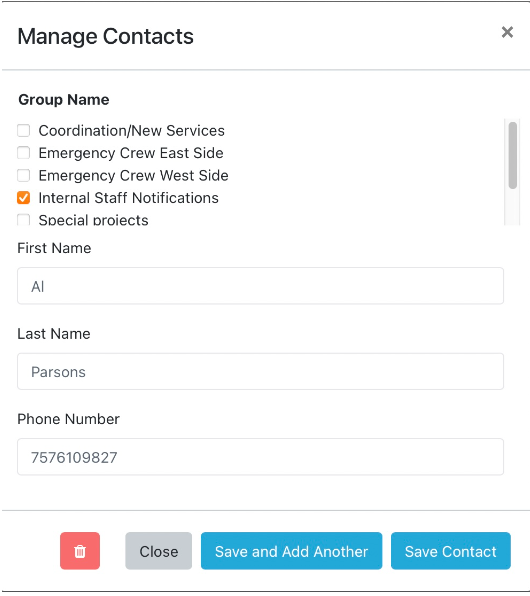Click into the Last Name field with Parsons
The image size is (530, 596).
tap(260, 371)
